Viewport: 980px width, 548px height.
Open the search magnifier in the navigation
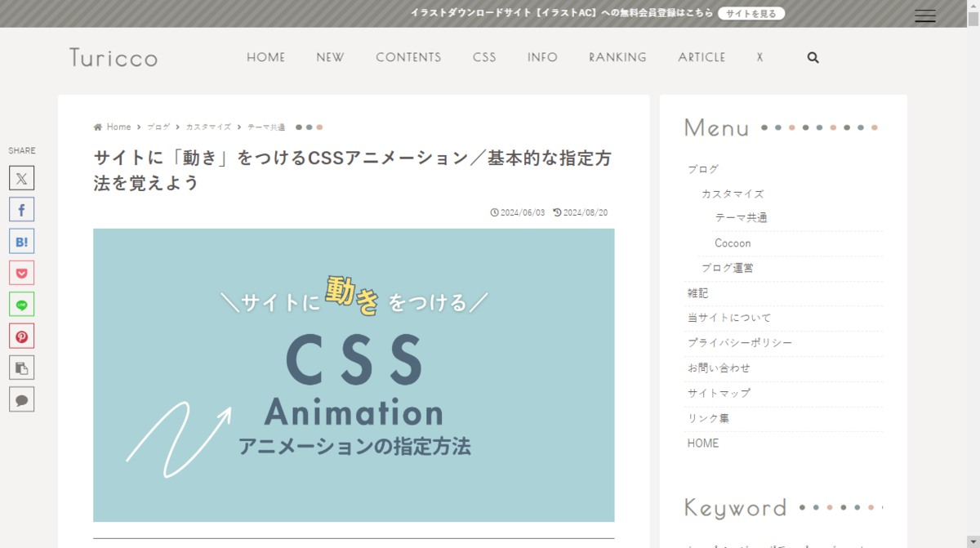click(x=813, y=58)
